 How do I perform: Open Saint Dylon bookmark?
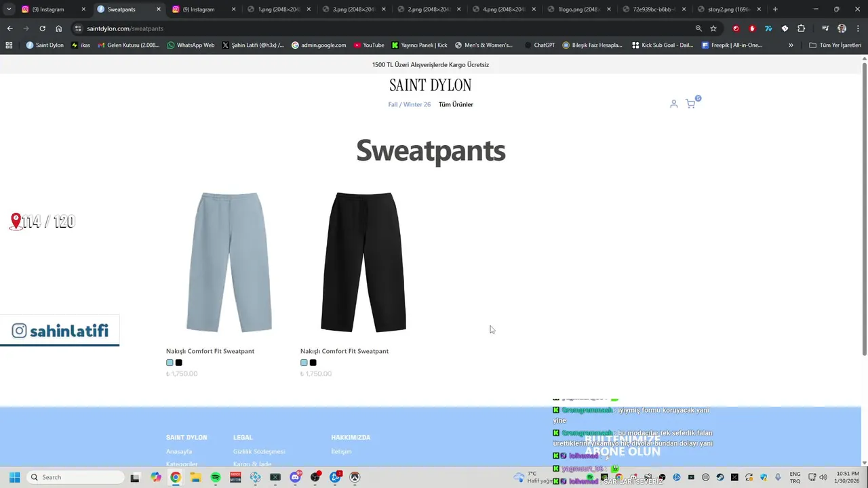45,45
